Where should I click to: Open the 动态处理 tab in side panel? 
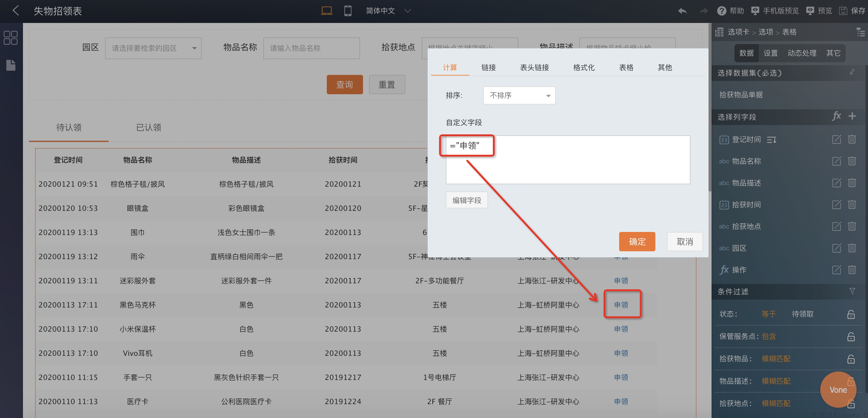[x=802, y=53]
